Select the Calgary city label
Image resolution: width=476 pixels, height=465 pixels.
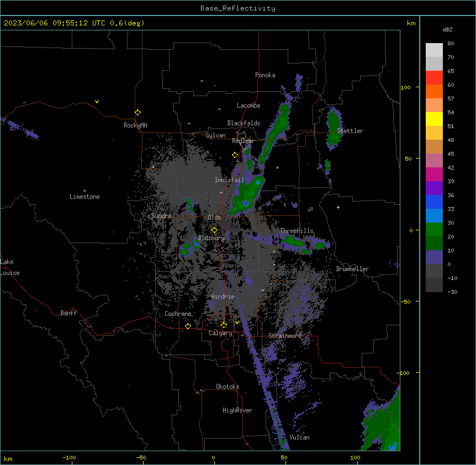coord(220,333)
